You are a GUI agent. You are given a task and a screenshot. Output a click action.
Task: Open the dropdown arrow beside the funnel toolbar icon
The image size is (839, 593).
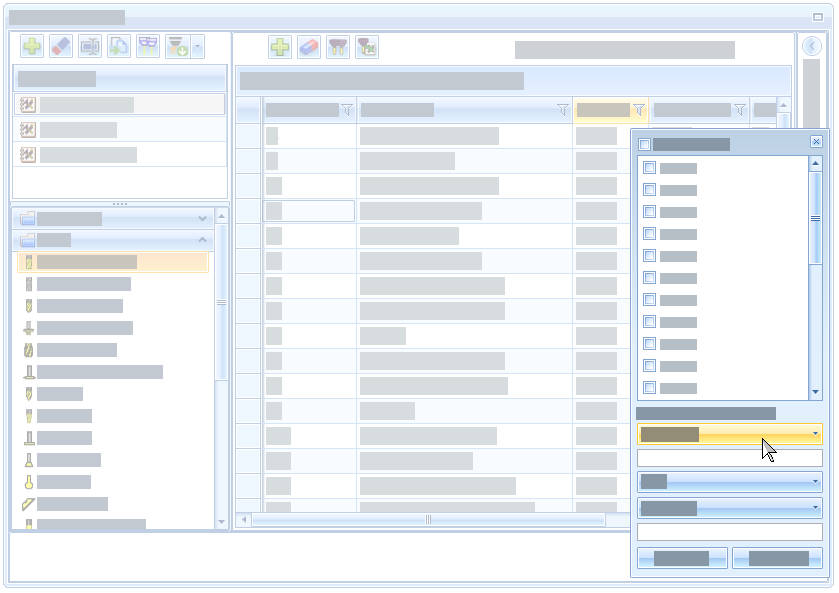click(197, 47)
